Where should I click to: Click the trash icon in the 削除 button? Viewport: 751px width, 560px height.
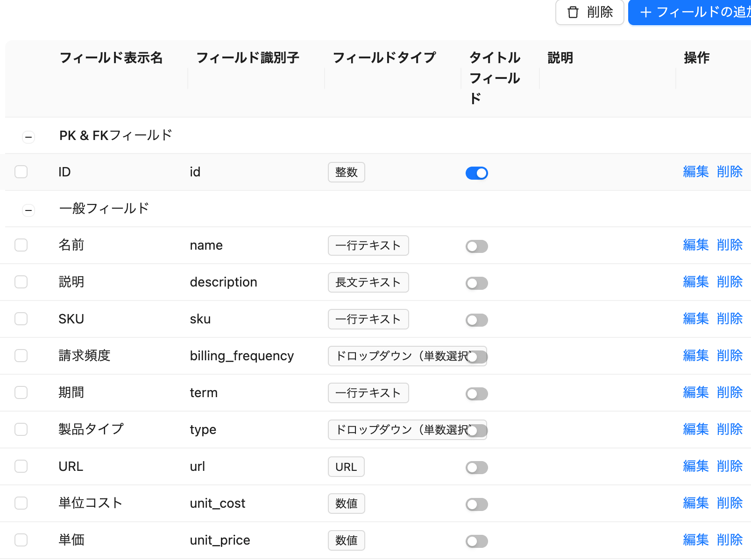click(x=573, y=12)
